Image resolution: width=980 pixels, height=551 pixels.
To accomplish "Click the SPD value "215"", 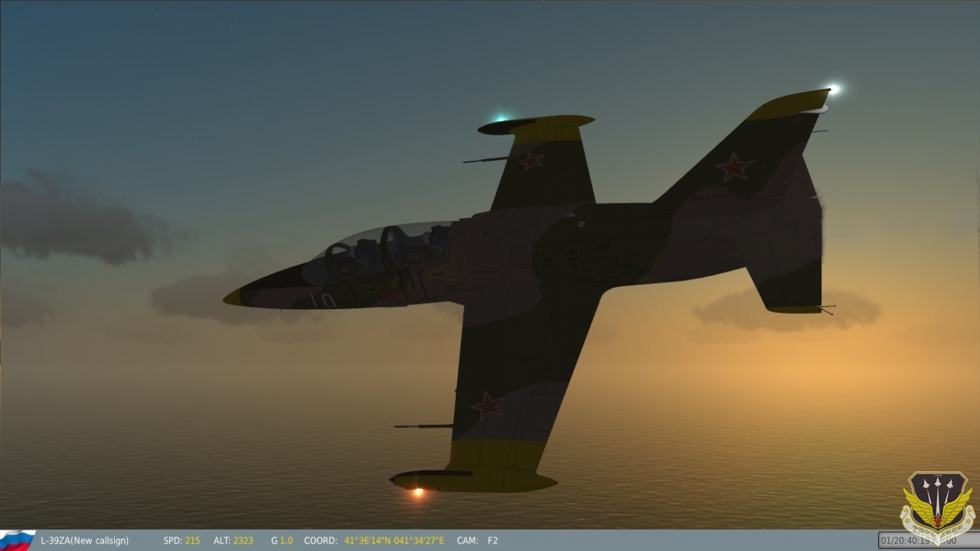I will pyautogui.click(x=192, y=540).
